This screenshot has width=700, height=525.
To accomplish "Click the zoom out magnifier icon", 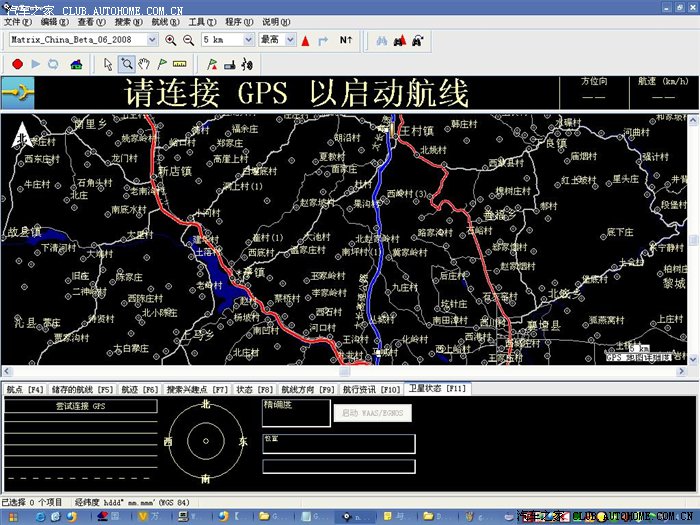I will pyautogui.click(x=188, y=40).
